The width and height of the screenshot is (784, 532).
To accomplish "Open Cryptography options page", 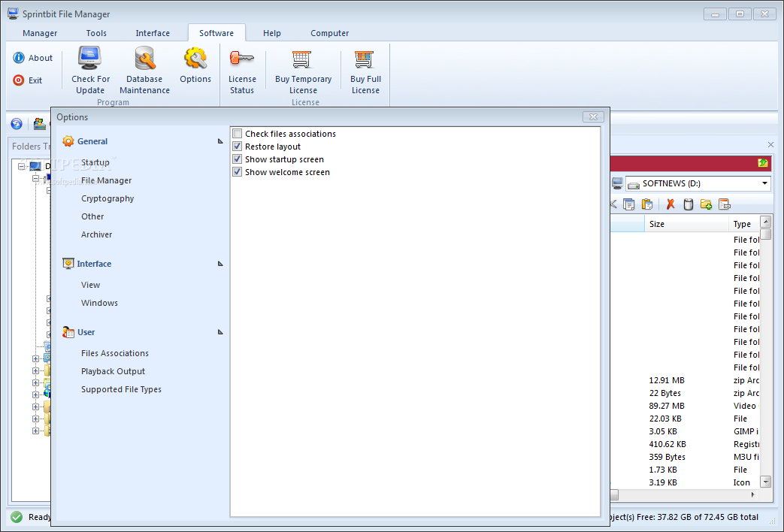I will [x=107, y=198].
